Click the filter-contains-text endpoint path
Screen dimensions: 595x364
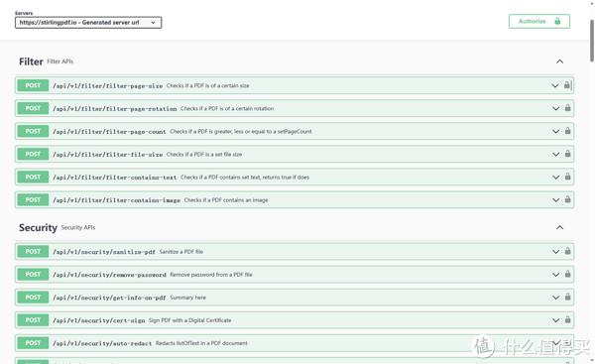(115, 178)
